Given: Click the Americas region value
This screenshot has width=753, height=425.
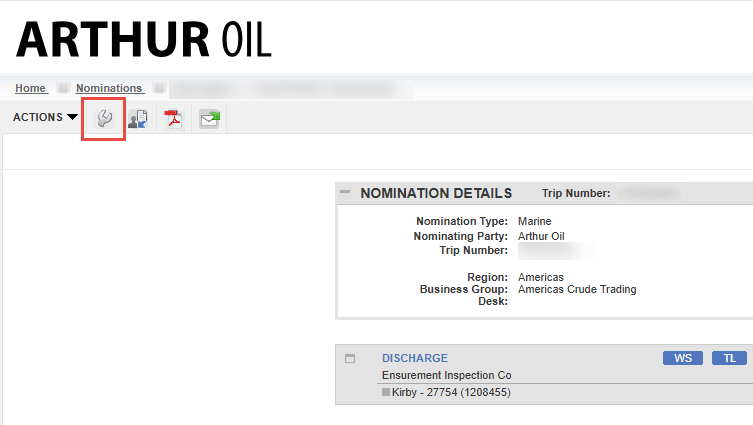Looking at the screenshot, I should (541, 278).
